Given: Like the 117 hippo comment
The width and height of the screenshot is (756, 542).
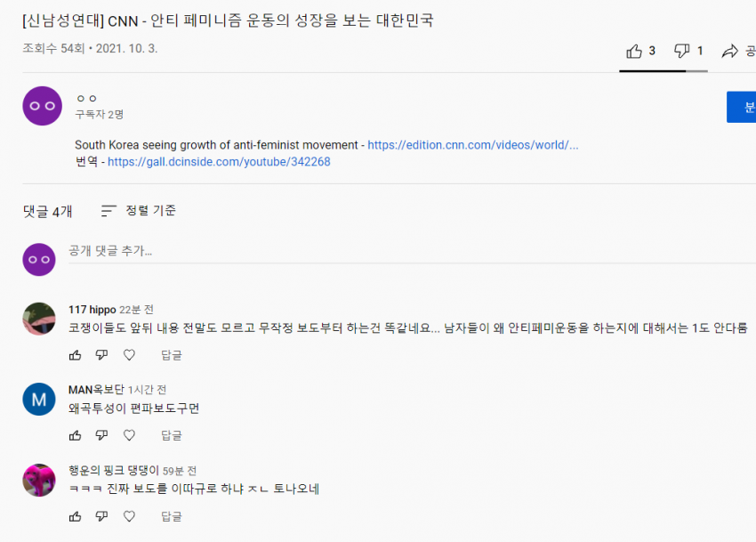Looking at the screenshot, I should [x=76, y=355].
